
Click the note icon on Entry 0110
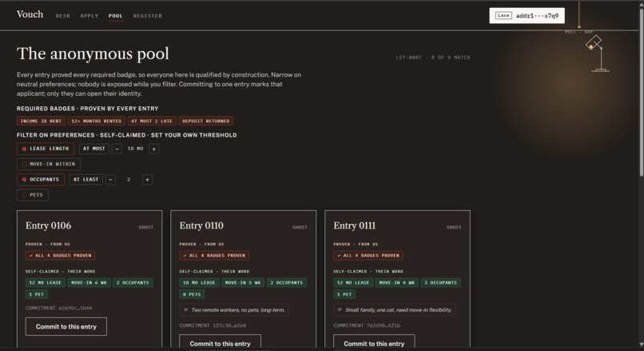coord(186,310)
